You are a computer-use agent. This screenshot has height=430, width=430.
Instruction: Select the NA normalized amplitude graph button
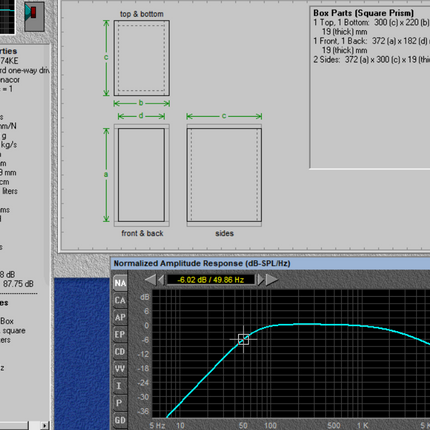120,283
